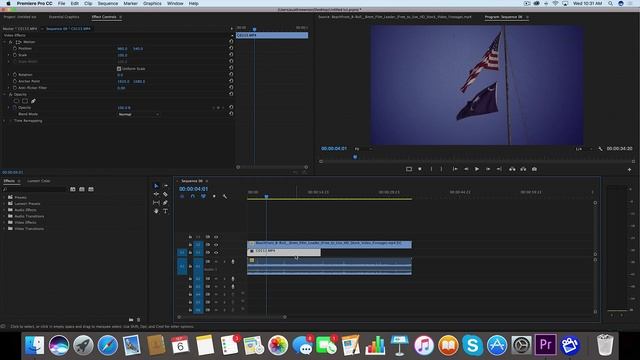Viewport: 640px width, 360px height.
Task: Reset the Position parameter
Action: click(x=231, y=48)
